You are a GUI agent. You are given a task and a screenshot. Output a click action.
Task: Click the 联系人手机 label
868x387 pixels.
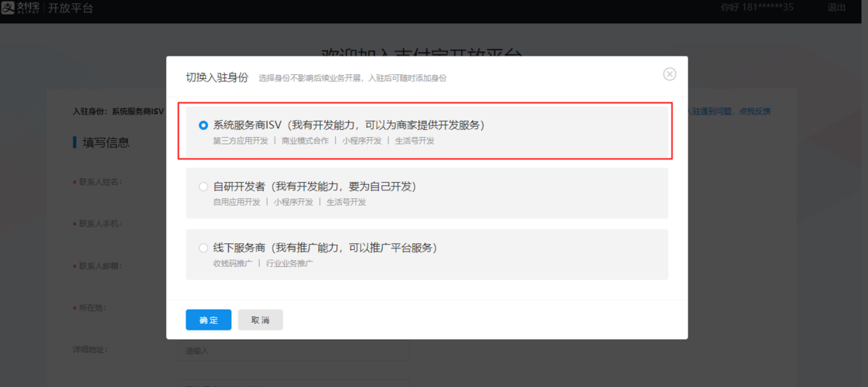(101, 224)
